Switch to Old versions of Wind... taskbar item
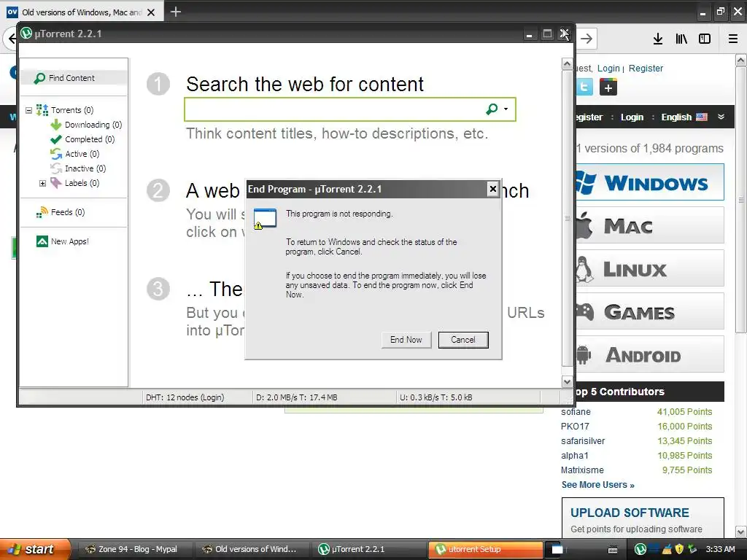This screenshot has height=560, width=747. pos(251,549)
